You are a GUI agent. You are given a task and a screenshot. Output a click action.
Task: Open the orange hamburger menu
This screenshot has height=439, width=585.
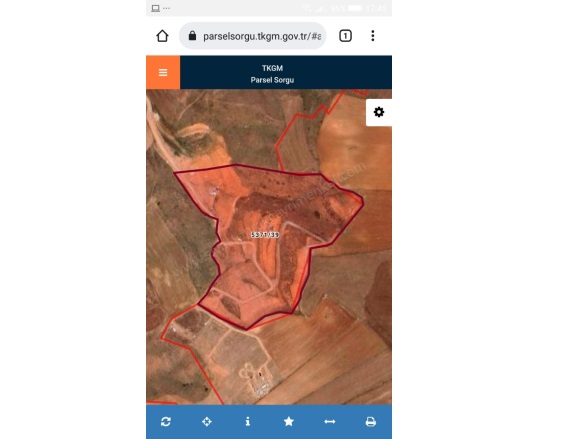pos(163,72)
